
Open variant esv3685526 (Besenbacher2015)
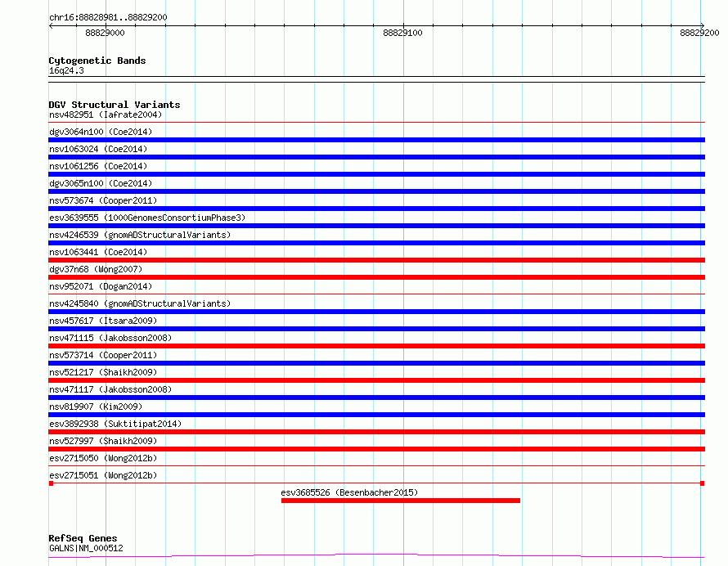tap(349, 492)
